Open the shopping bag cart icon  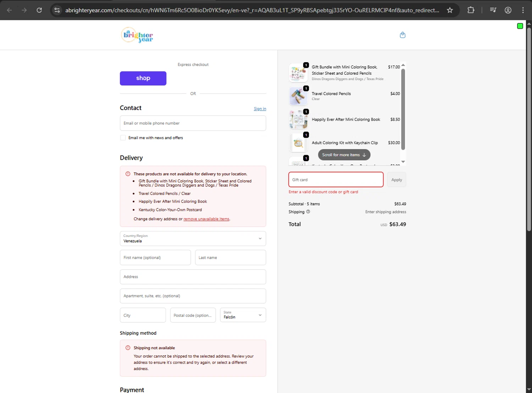[403, 35]
